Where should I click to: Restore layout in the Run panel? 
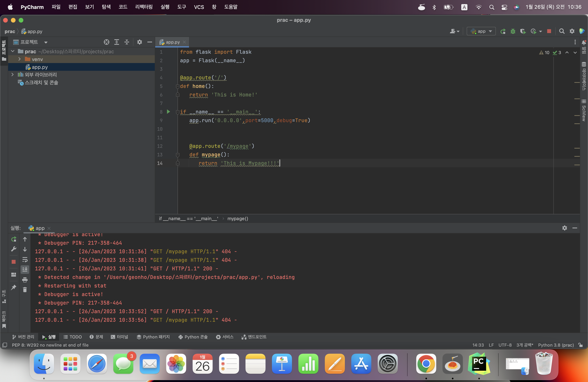(14, 274)
